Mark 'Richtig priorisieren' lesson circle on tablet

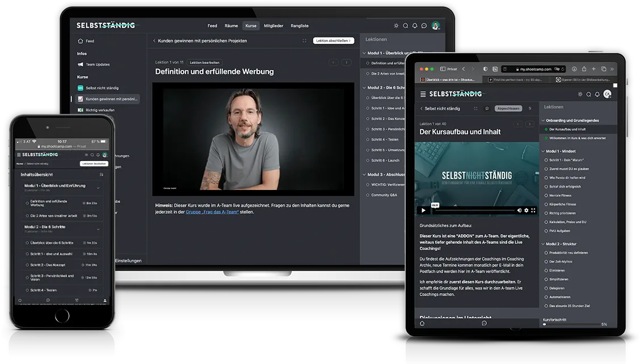point(546,213)
